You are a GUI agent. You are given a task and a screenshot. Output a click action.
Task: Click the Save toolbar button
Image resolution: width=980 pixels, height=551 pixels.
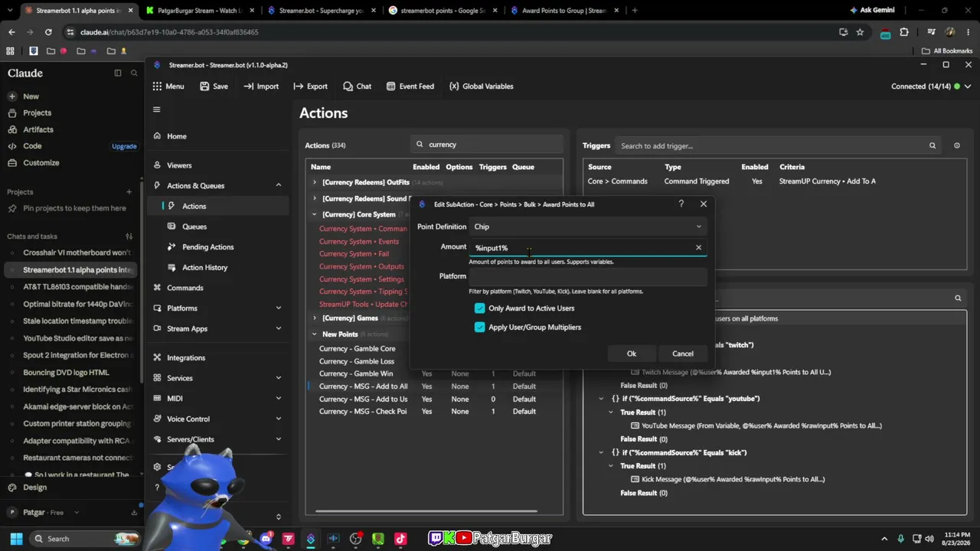click(x=214, y=86)
